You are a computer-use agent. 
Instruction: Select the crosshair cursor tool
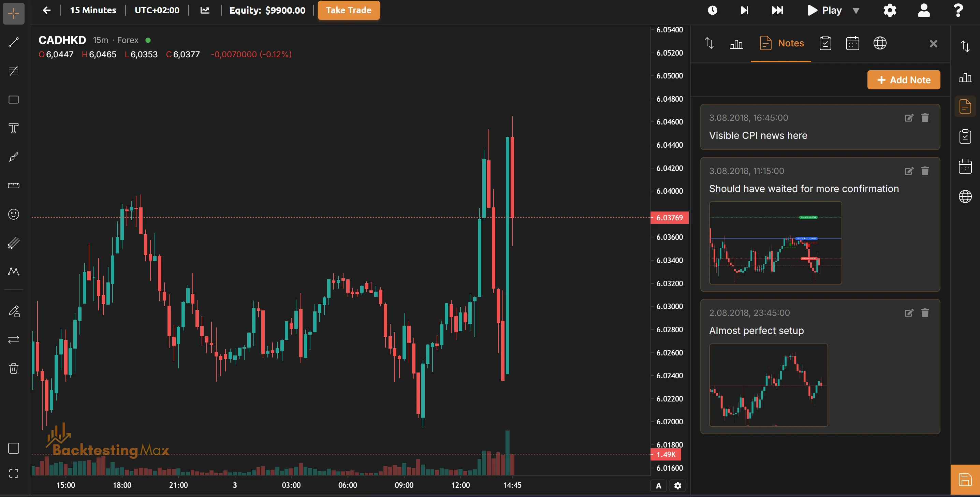(14, 14)
